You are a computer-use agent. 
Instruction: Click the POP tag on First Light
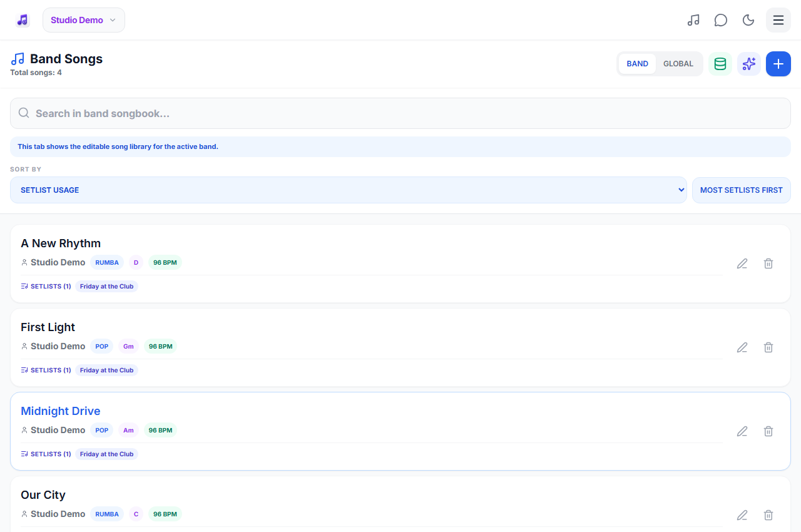tap(102, 347)
